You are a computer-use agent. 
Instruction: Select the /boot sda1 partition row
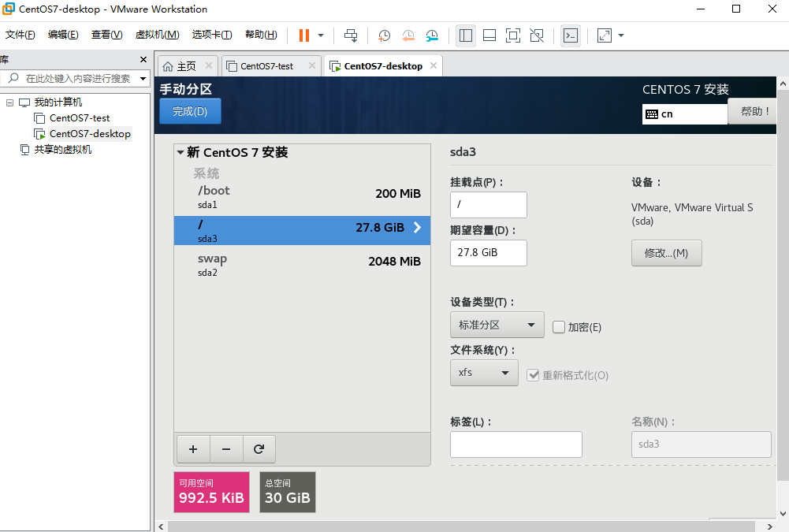point(302,197)
